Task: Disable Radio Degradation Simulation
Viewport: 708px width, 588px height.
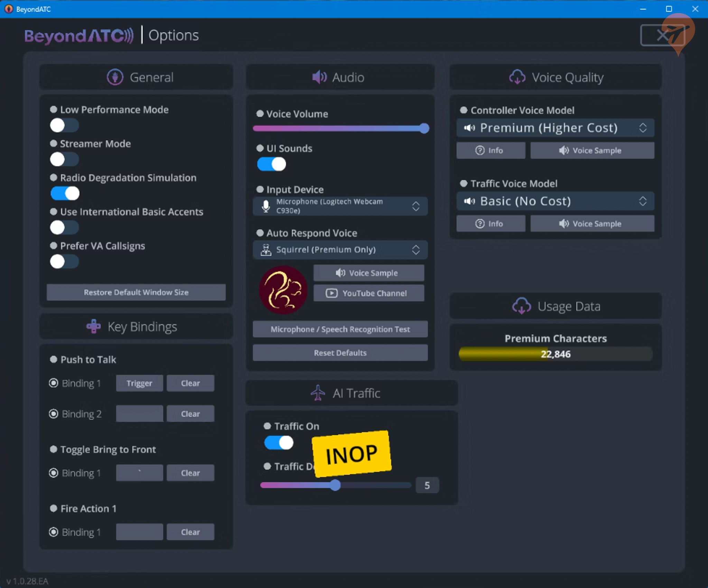Action: point(65,193)
